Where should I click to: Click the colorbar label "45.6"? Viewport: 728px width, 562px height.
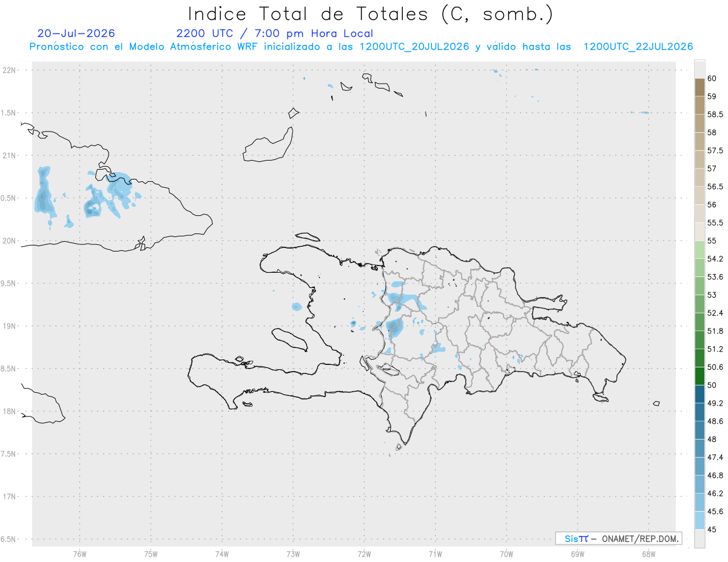715,511
